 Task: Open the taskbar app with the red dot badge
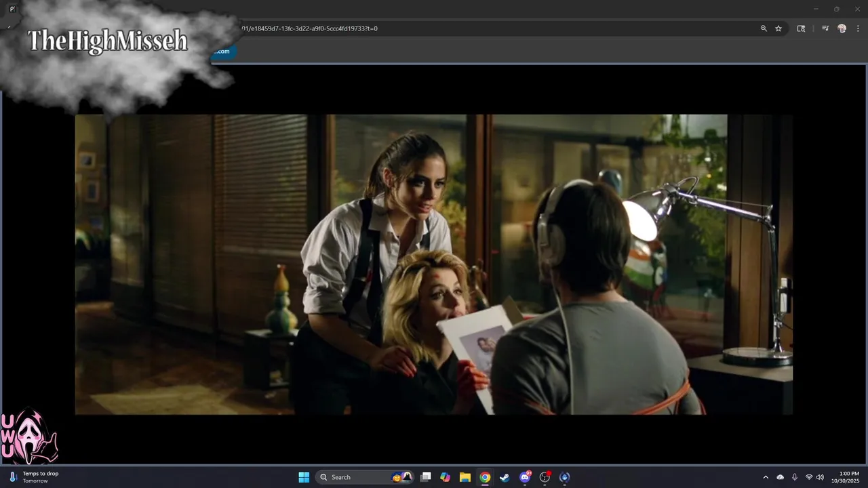click(x=545, y=477)
